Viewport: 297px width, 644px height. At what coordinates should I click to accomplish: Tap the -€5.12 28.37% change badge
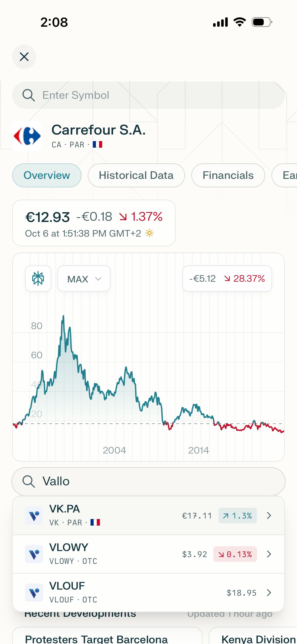click(227, 279)
